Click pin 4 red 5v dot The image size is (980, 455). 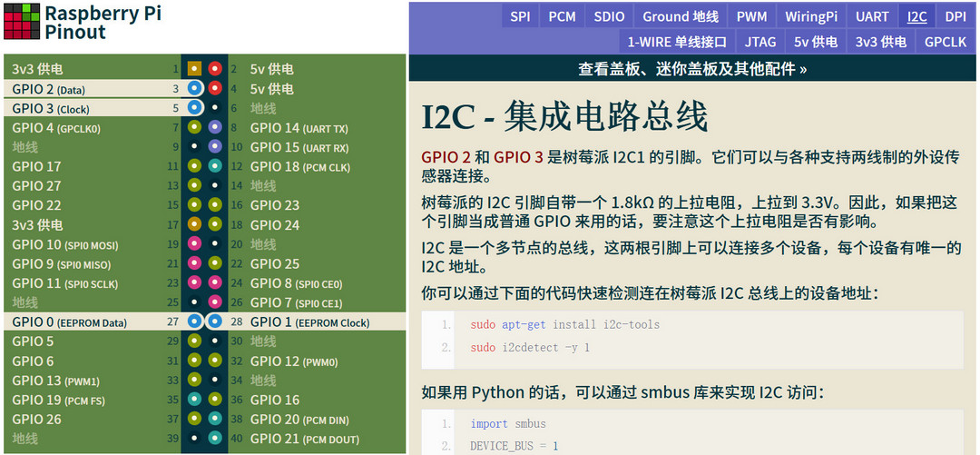click(x=215, y=88)
